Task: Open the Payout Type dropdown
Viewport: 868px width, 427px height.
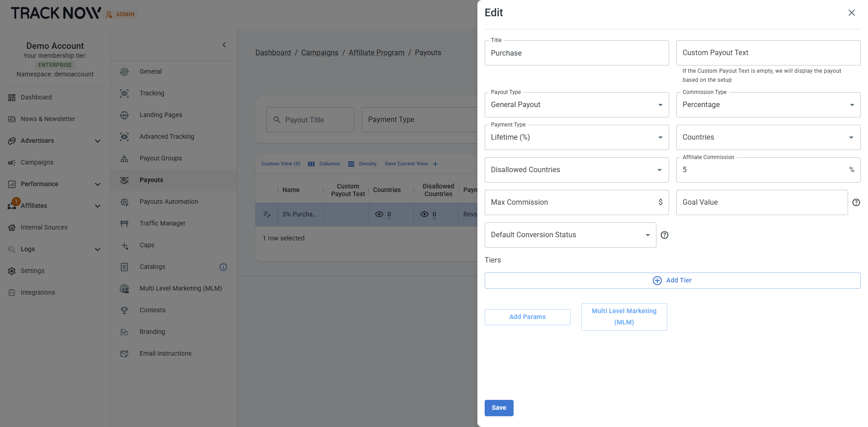Action: [576, 105]
